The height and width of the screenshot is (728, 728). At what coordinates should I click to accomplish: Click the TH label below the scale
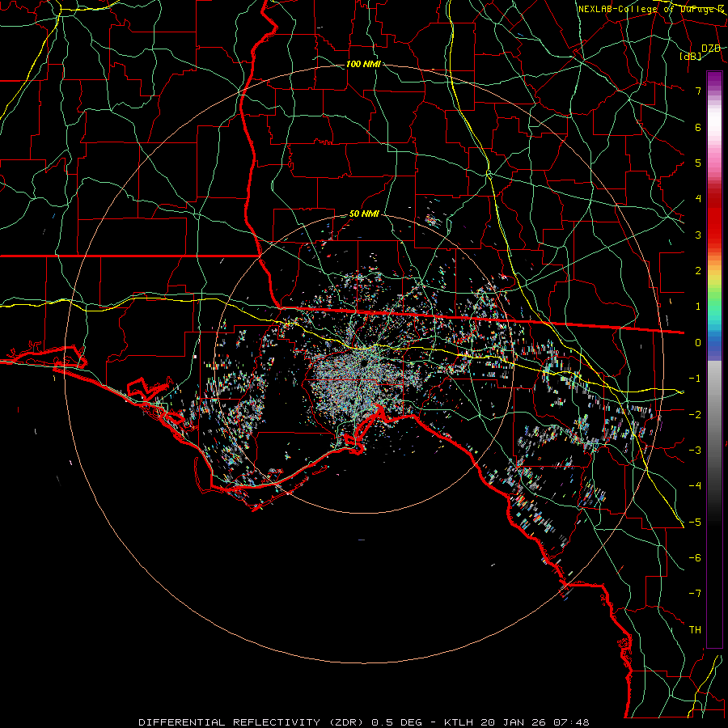coord(695,630)
